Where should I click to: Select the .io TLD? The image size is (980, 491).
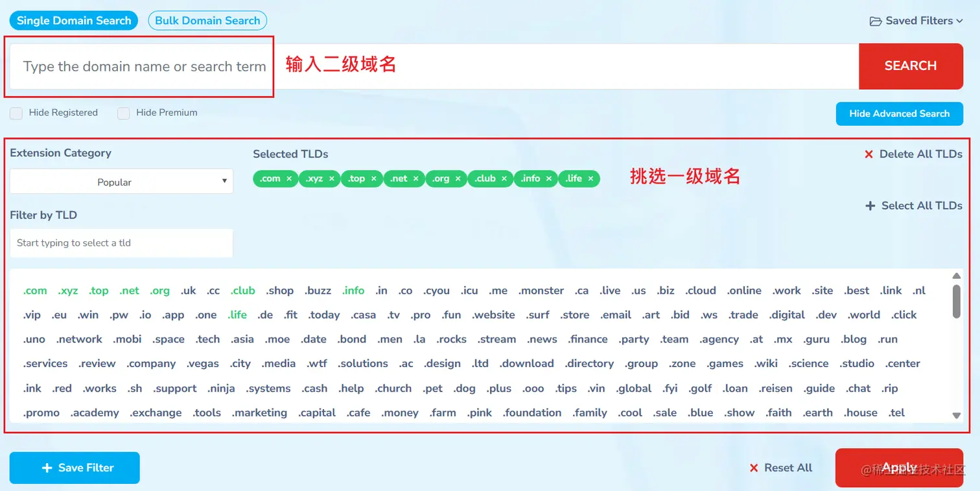pos(145,315)
